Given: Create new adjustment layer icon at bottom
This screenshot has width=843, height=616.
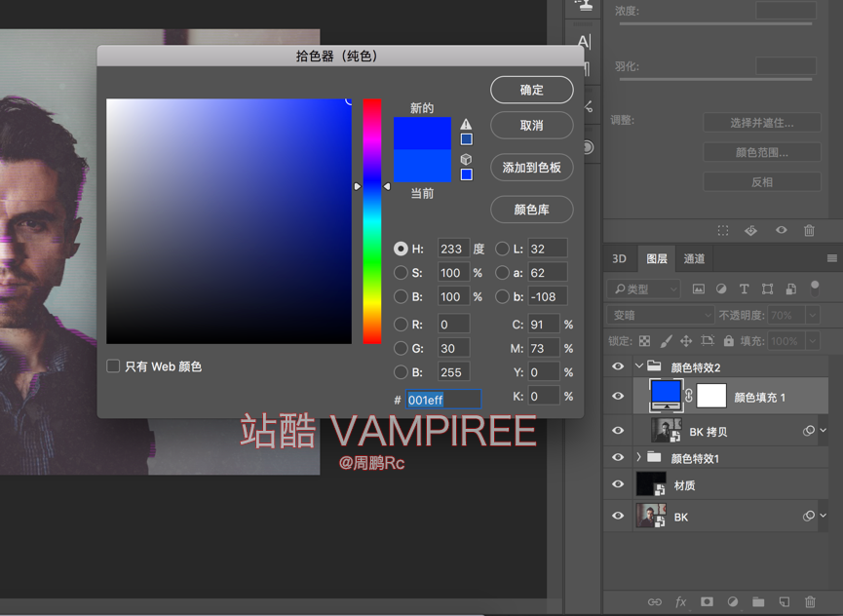Looking at the screenshot, I should pyautogui.click(x=732, y=602).
